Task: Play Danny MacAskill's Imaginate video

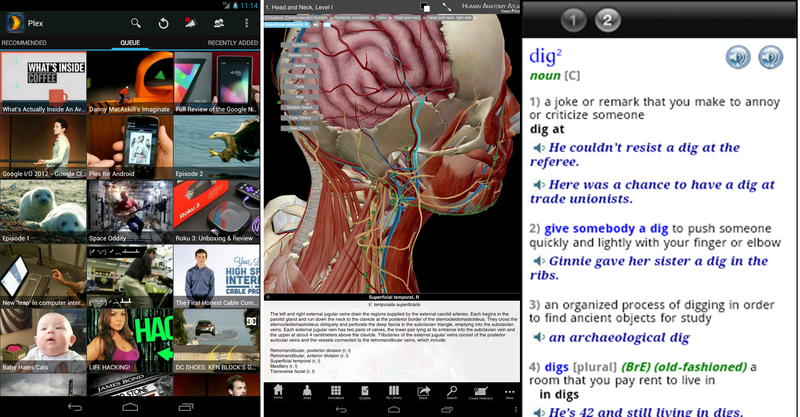Action: click(130, 83)
